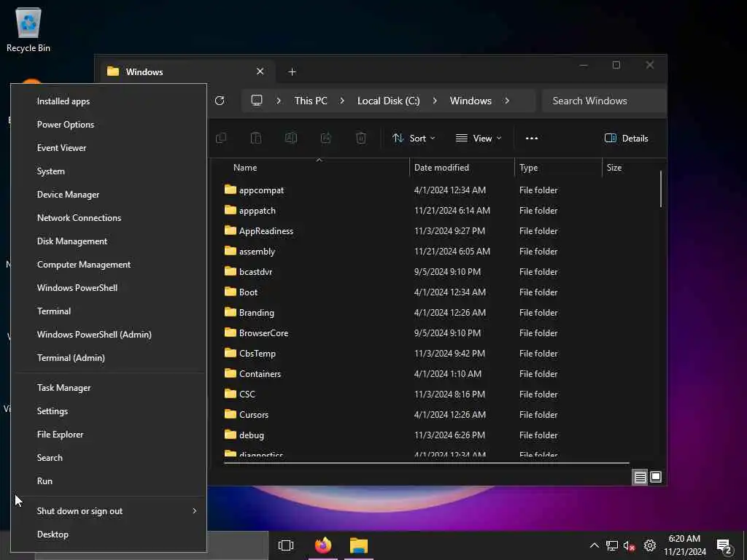Click the Windows breadcrumb segment
The image size is (747, 560).
coord(471,101)
